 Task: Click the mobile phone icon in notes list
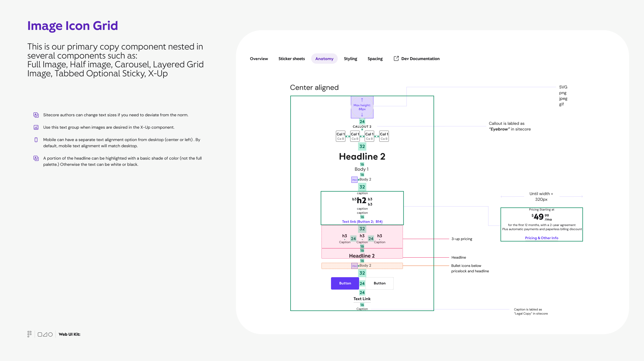pyautogui.click(x=36, y=140)
